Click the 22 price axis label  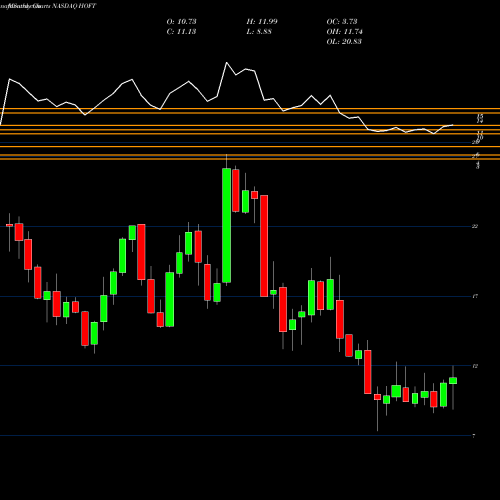475,226
